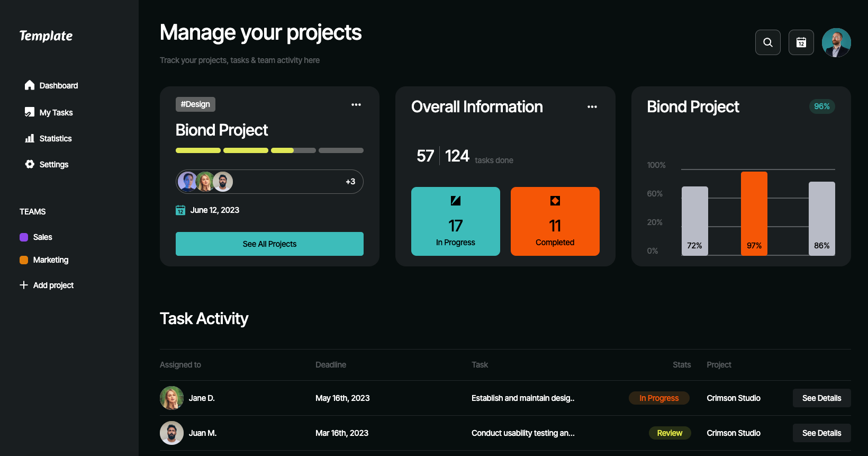Click the 86% chart bar
This screenshot has width=868, height=456.
(822, 219)
